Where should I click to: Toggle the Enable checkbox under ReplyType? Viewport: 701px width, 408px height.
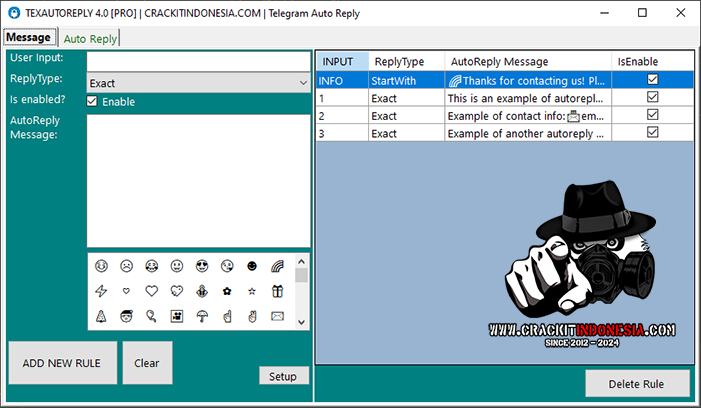tap(93, 101)
